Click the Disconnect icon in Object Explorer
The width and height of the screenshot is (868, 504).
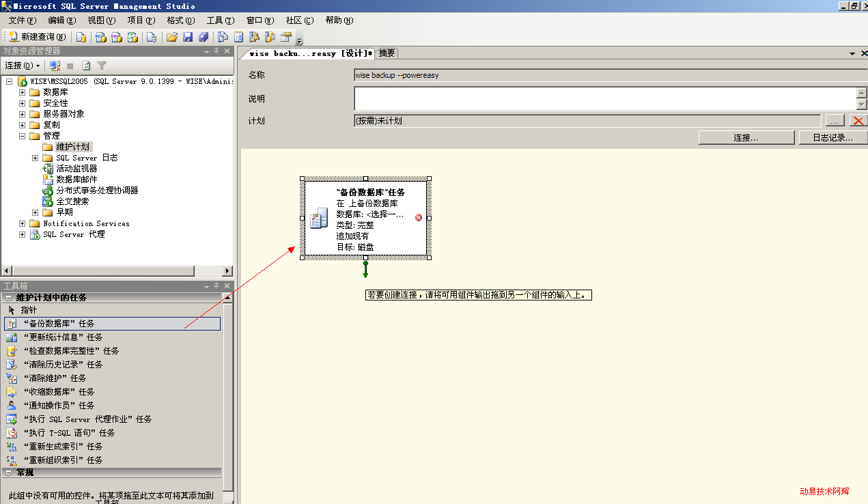click(55, 66)
